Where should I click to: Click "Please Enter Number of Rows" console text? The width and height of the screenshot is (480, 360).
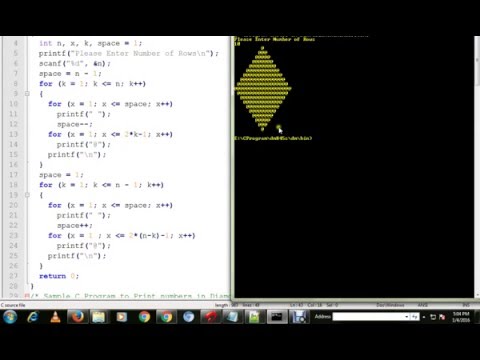coord(274,39)
